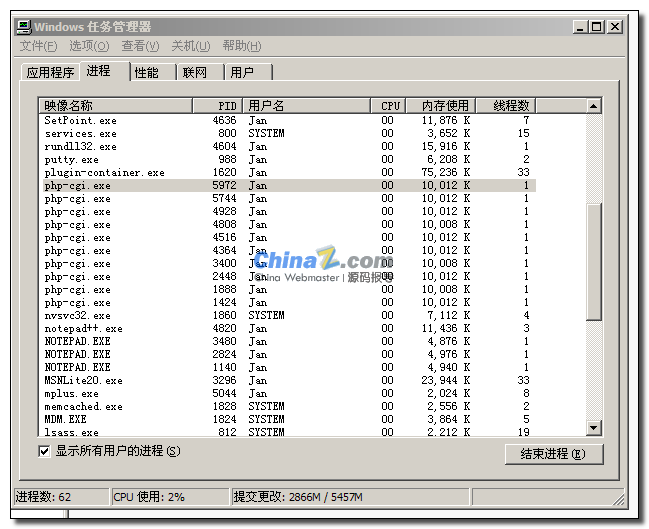The width and height of the screenshot is (649, 529).
Task: Click memory value 23,944 K
Action: [446, 380]
